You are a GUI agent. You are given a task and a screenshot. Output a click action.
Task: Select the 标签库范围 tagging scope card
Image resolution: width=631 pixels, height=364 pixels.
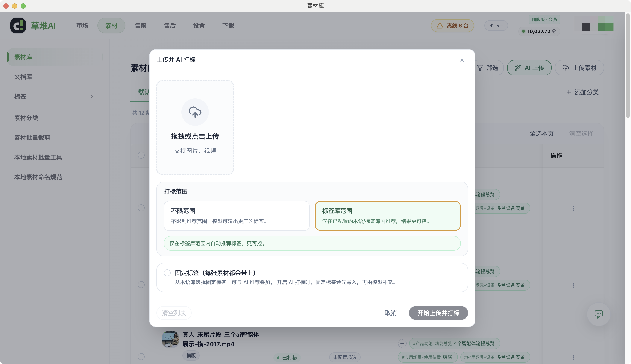[387, 216]
